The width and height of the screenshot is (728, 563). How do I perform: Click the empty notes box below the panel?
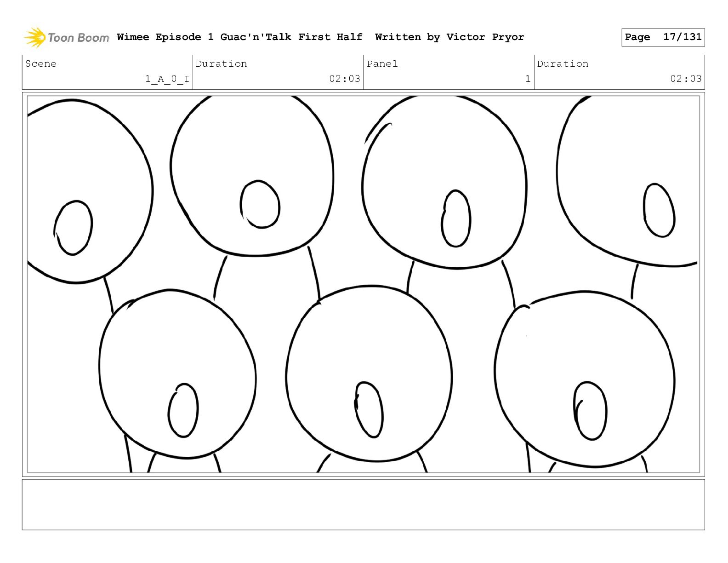363,505
